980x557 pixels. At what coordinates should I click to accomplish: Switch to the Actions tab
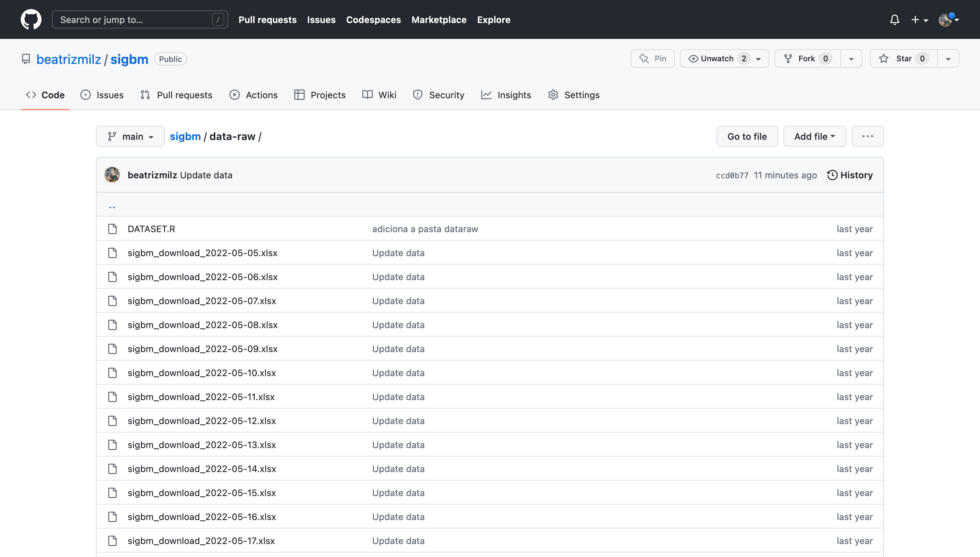pos(253,95)
